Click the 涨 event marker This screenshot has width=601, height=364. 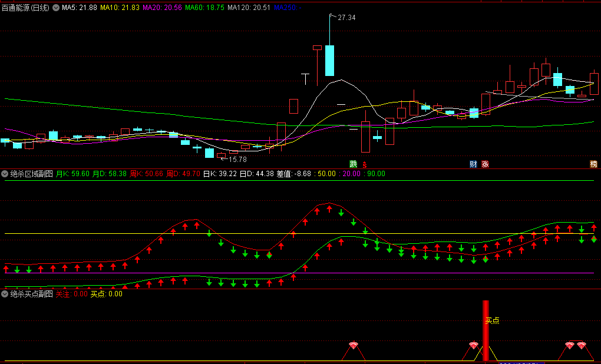tap(485, 164)
